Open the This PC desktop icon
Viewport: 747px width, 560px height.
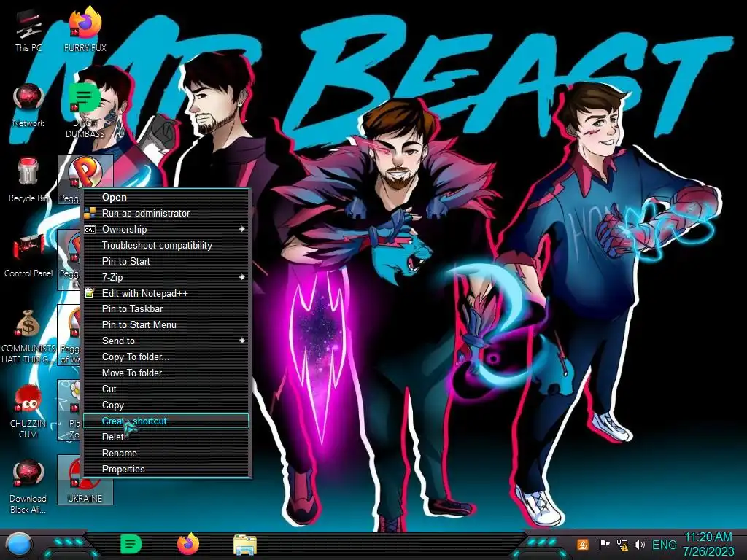pos(28,31)
